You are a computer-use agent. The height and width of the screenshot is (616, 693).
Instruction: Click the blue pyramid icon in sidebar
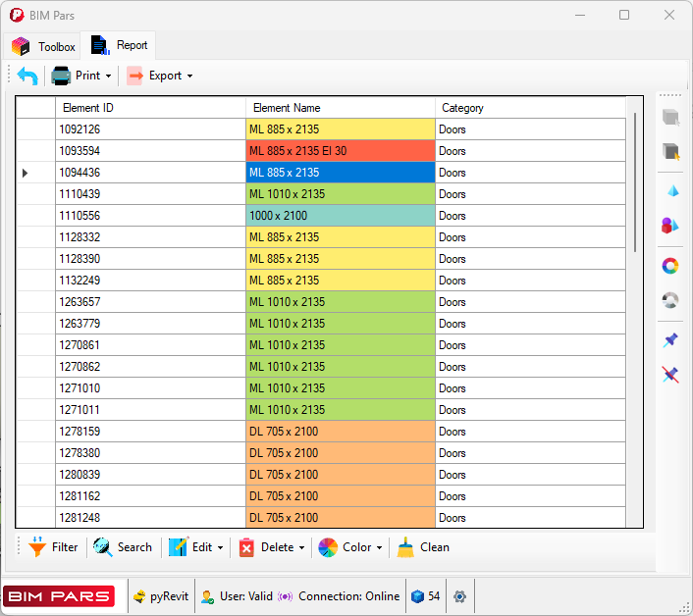click(x=671, y=190)
